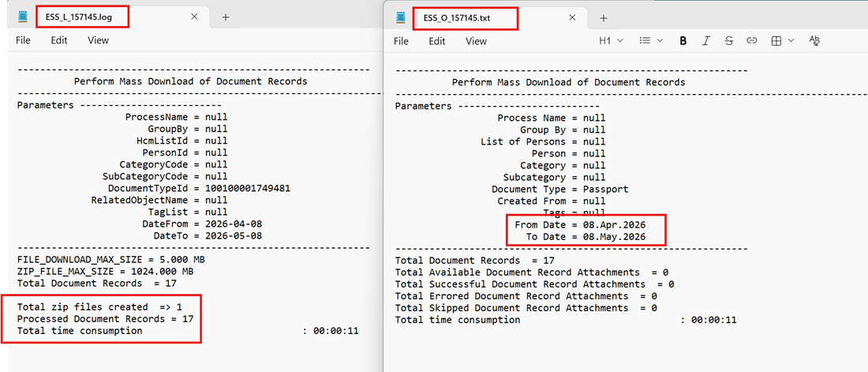The width and height of the screenshot is (868, 372).
Task: Clear formatting icon in toolbar
Action: pyautogui.click(x=814, y=40)
